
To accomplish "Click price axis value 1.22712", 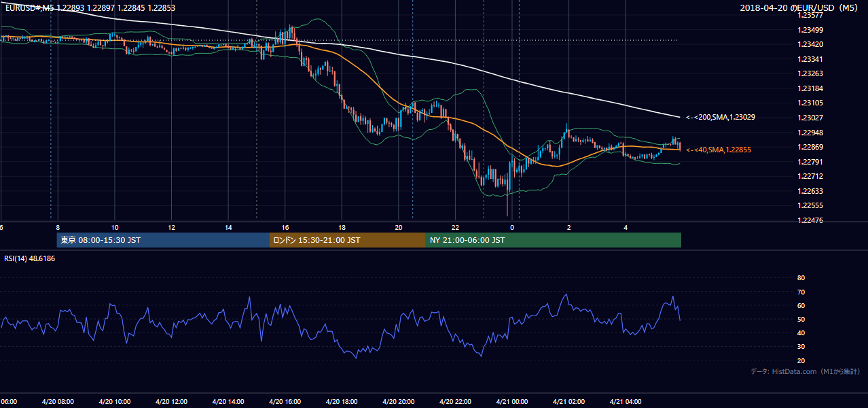I will coord(811,177).
